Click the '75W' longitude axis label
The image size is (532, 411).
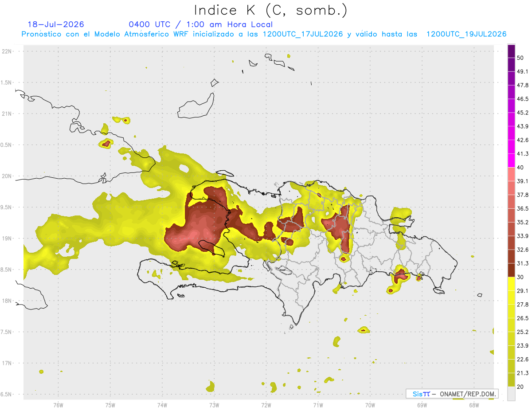(110, 405)
